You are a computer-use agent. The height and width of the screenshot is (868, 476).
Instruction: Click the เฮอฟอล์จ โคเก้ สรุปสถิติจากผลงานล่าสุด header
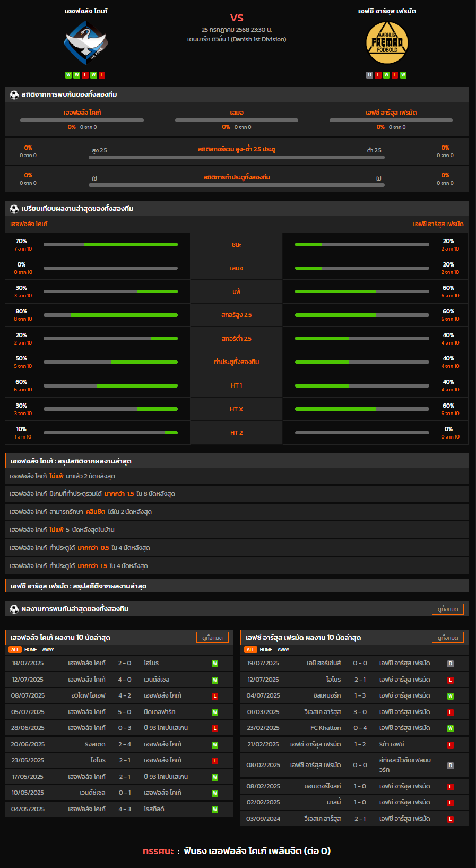coord(237,461)
